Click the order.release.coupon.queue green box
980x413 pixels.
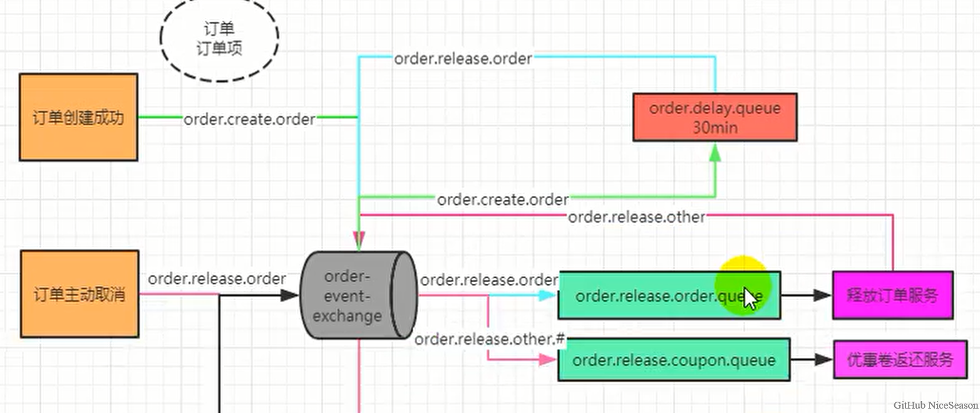(673, 360)
